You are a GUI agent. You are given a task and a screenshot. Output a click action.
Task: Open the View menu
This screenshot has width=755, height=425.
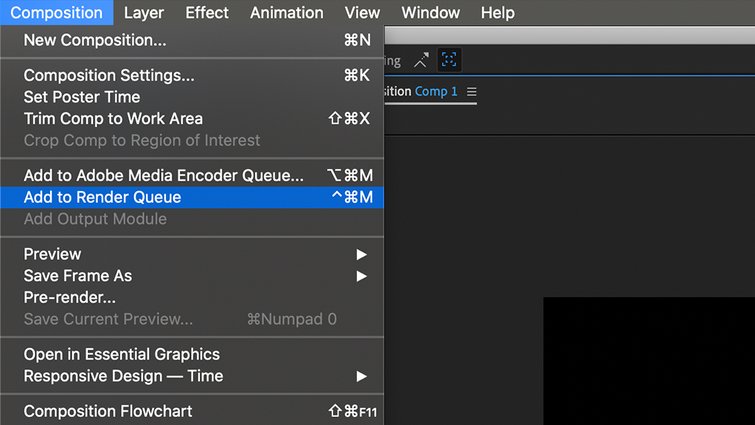[362, 13]
